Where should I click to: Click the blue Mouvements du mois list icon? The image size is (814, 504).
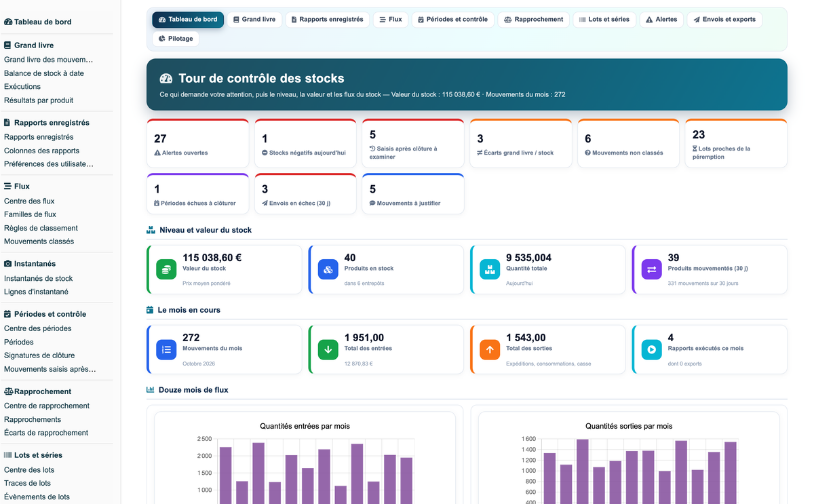point(166,349)
